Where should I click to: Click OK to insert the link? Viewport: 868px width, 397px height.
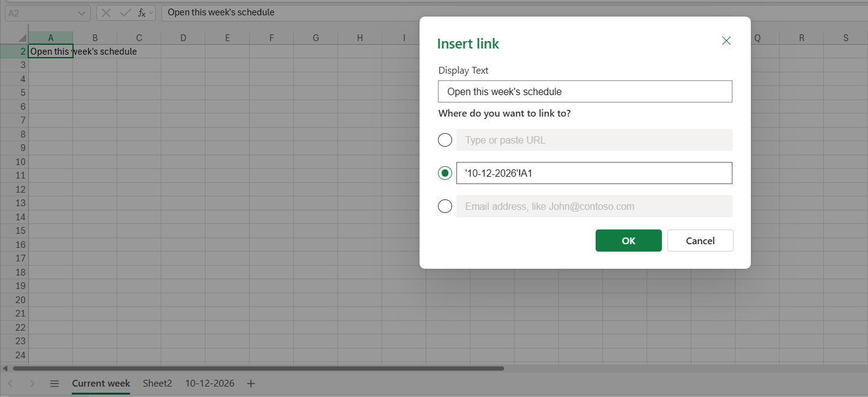click(629, 241)
